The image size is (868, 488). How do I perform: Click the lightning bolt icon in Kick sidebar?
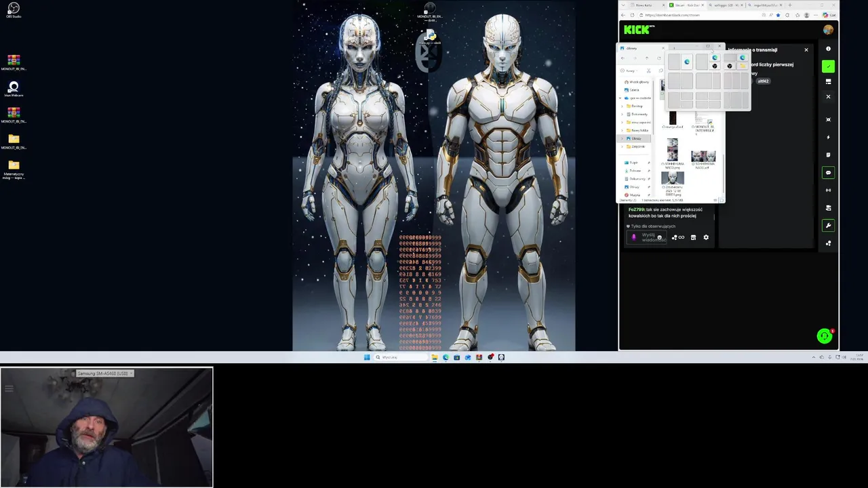828,138
